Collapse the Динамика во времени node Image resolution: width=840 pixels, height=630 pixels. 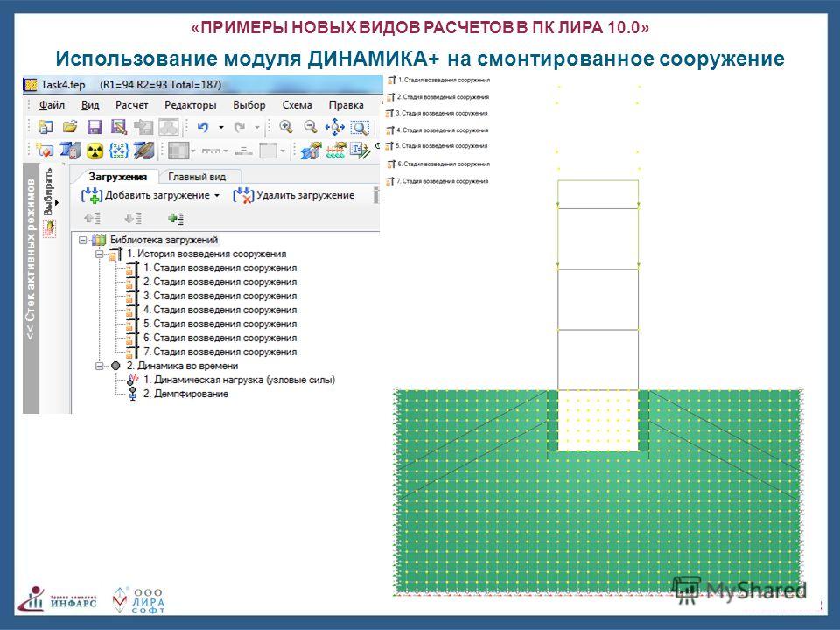click(100, 366)
